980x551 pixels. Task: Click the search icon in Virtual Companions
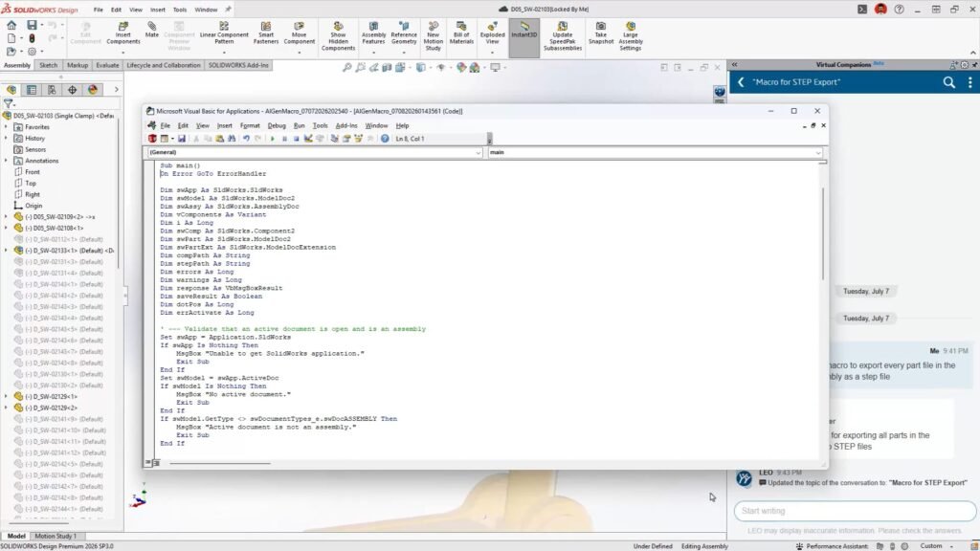[948, 82]
